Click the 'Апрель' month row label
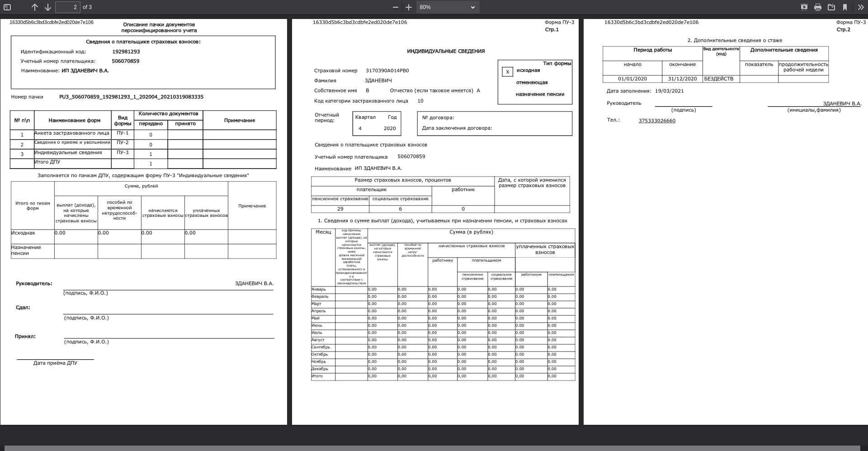The height and width of the screenshot is (451, 868). 318,311
